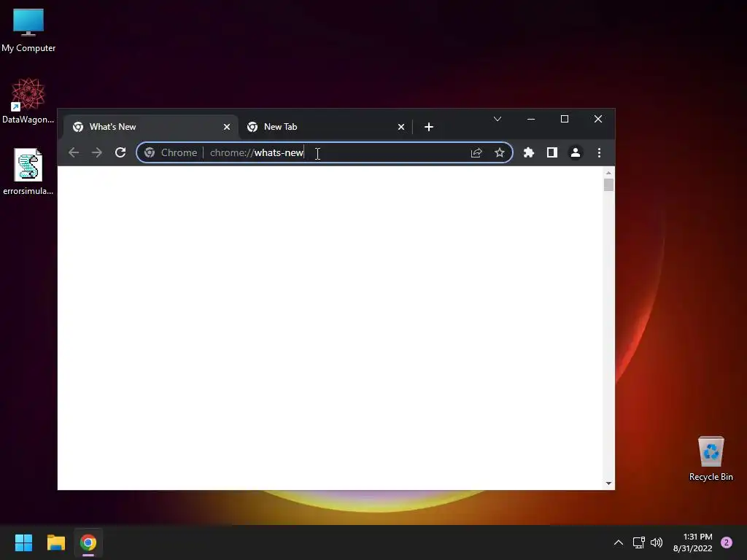
Task: Click the scrollbar up arrow
Action: (608, 173)
